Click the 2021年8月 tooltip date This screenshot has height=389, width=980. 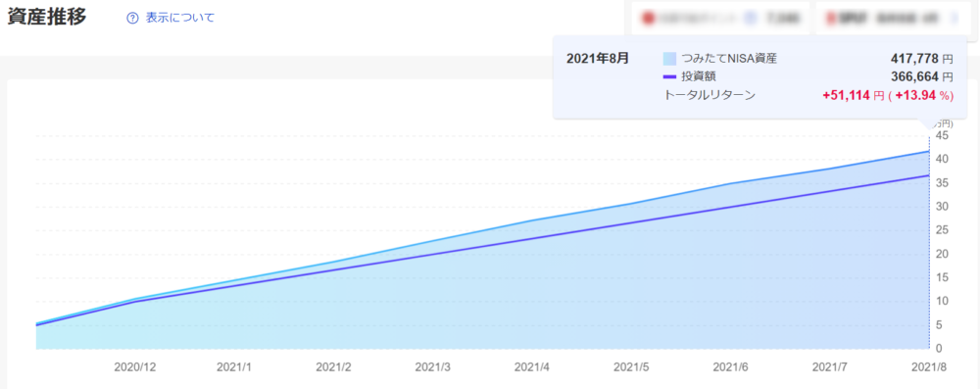point(598,59)
